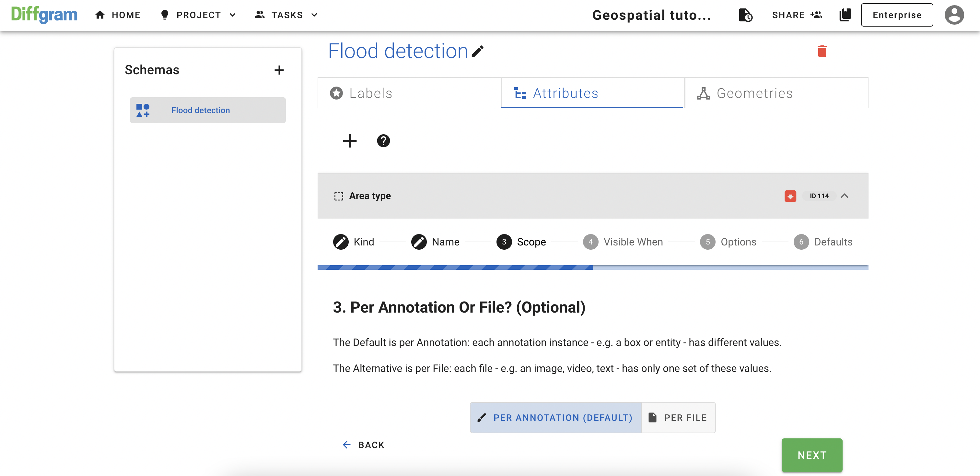Add new attribute with plus icon

(x=350, y=141)
